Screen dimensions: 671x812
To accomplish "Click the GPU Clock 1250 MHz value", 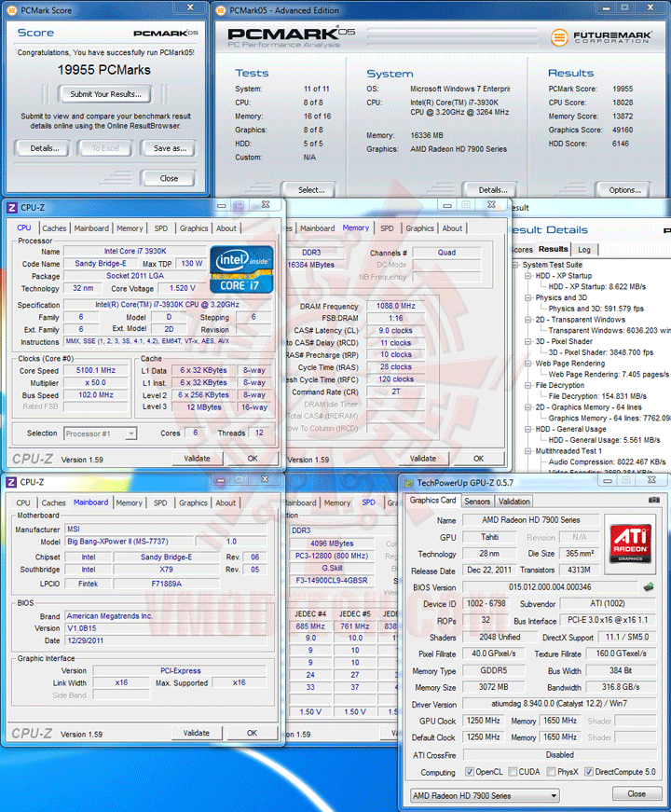I will coord(484,721).
